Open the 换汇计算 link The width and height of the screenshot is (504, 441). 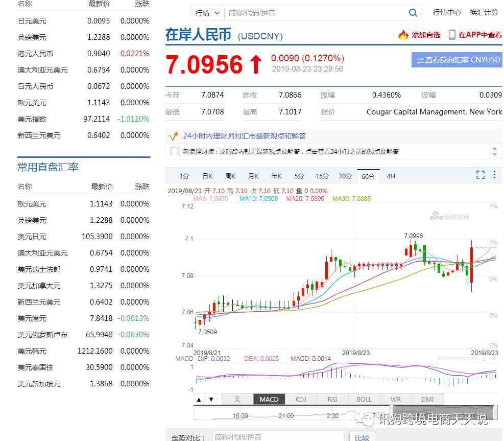[484, 13]
